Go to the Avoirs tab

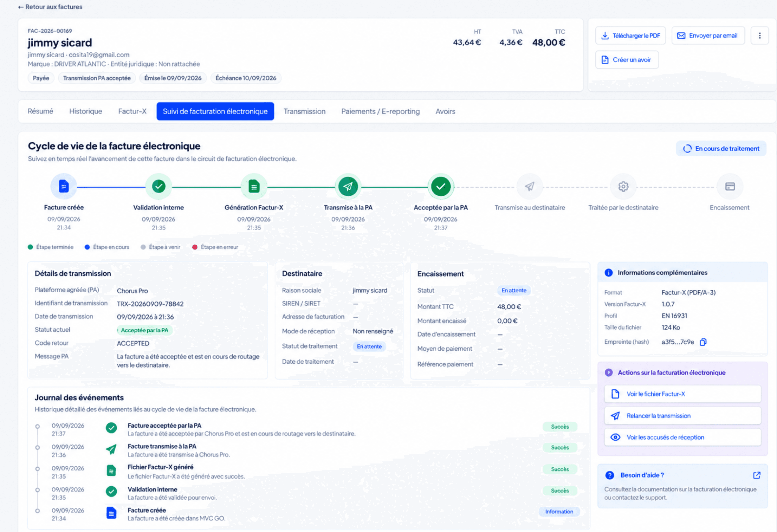[445, 111]
